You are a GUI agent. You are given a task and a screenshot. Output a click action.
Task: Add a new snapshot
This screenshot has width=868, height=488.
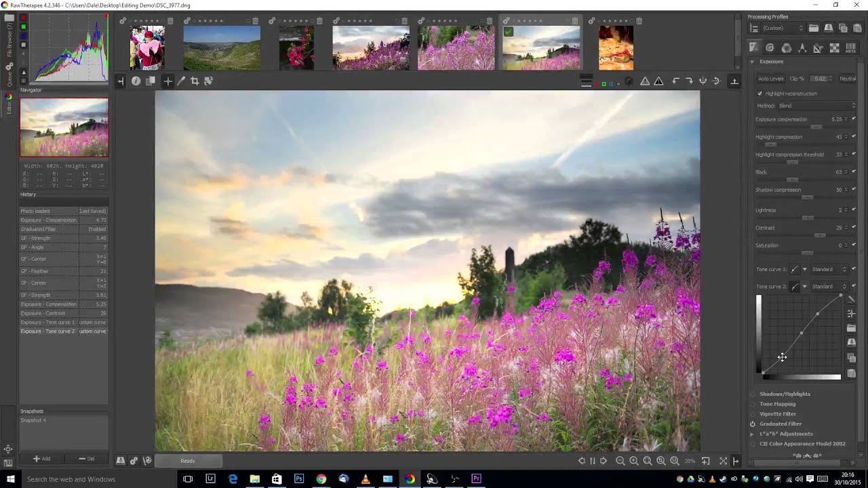pos(42,459)
